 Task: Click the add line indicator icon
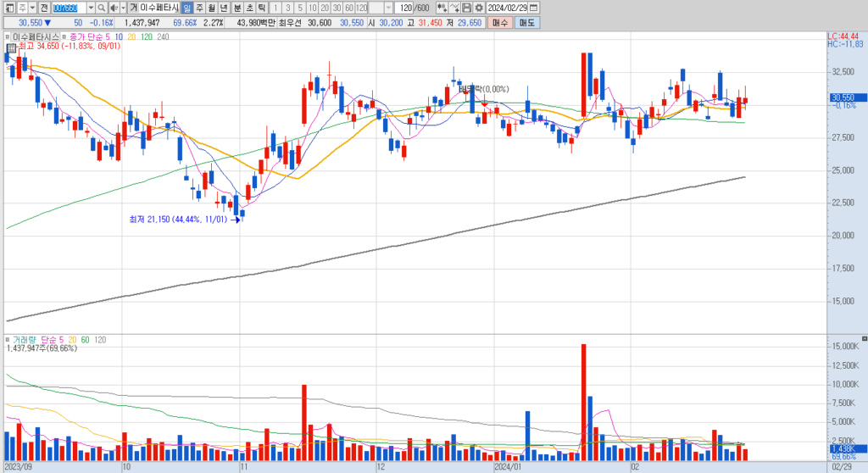point(454,8)
